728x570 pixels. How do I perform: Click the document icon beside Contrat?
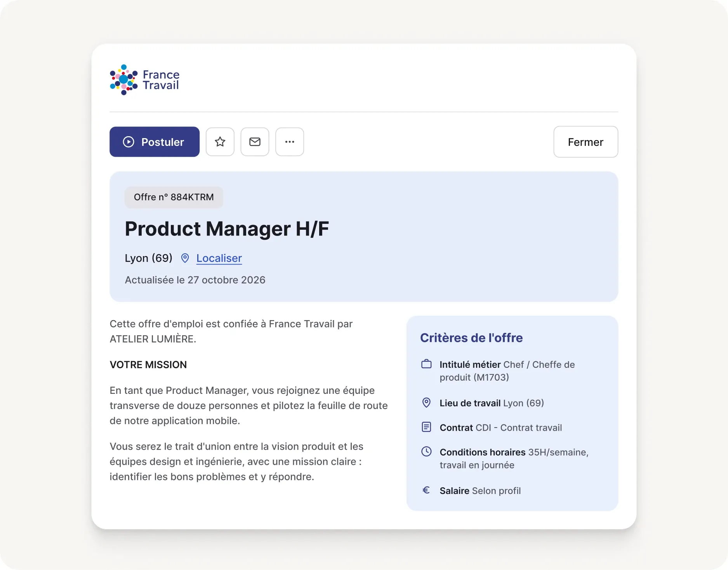tap(426, 427)
